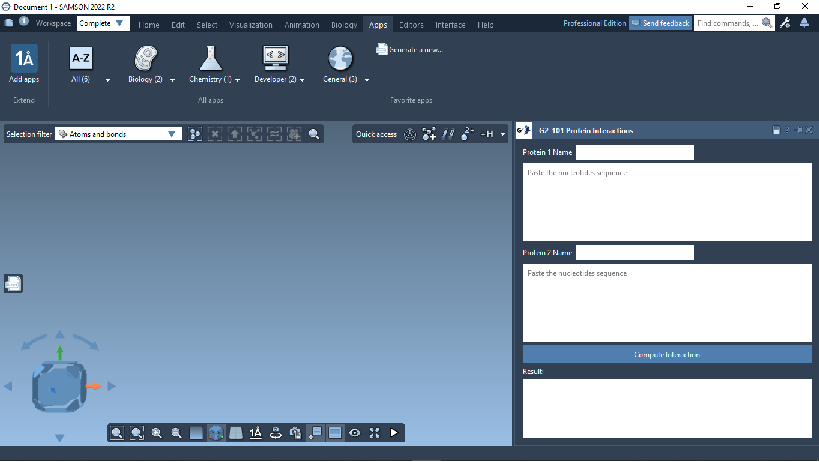
Task: Click the Send feedback button
Action: (x=659, y=23)
